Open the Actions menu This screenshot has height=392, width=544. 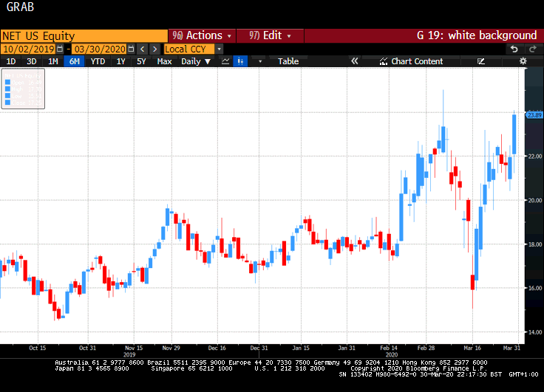click(202, 35)
